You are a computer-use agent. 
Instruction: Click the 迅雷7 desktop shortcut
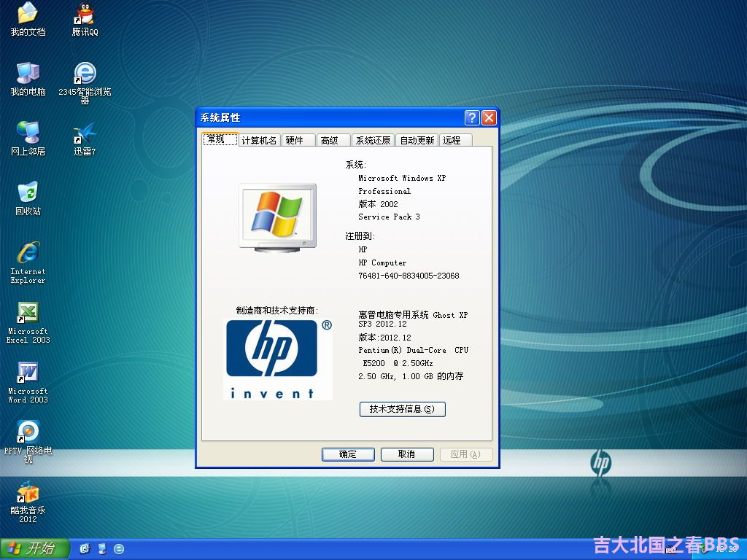85,139
